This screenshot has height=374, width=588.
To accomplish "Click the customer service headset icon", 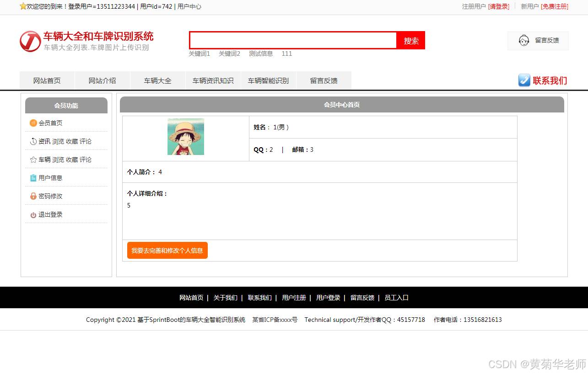I will [x=524, y=40].
